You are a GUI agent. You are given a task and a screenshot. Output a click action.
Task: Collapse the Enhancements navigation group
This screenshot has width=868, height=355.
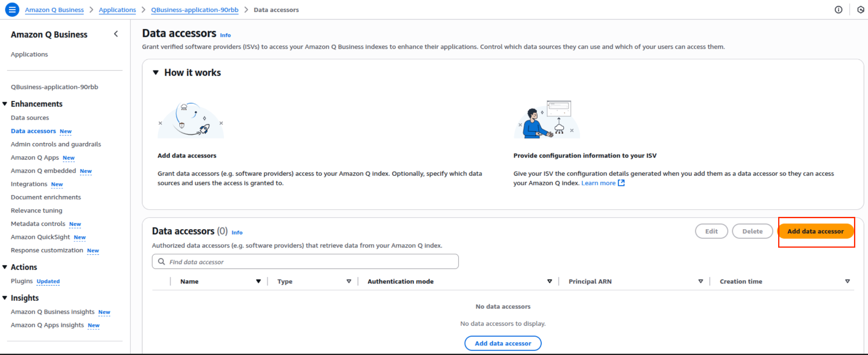point(5,104)
